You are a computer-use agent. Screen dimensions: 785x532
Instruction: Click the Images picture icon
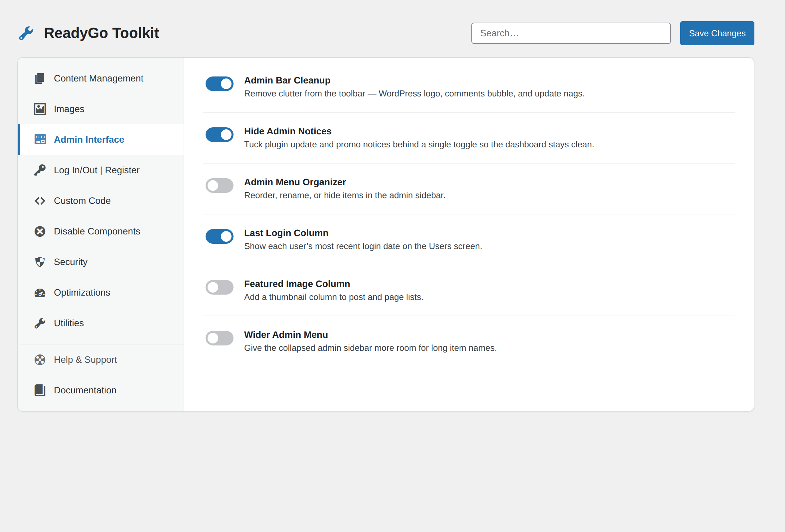click(x=40, y=109)
